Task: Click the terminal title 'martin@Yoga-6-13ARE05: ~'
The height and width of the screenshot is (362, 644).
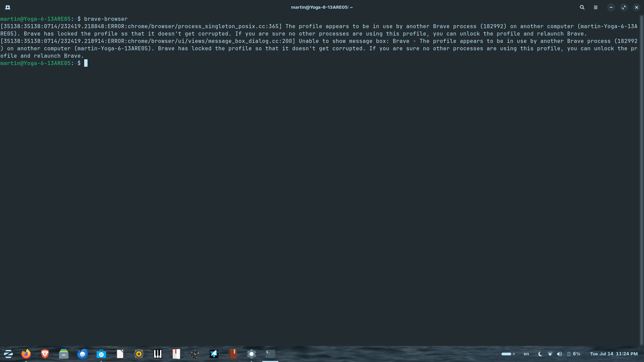Action: 322,7
